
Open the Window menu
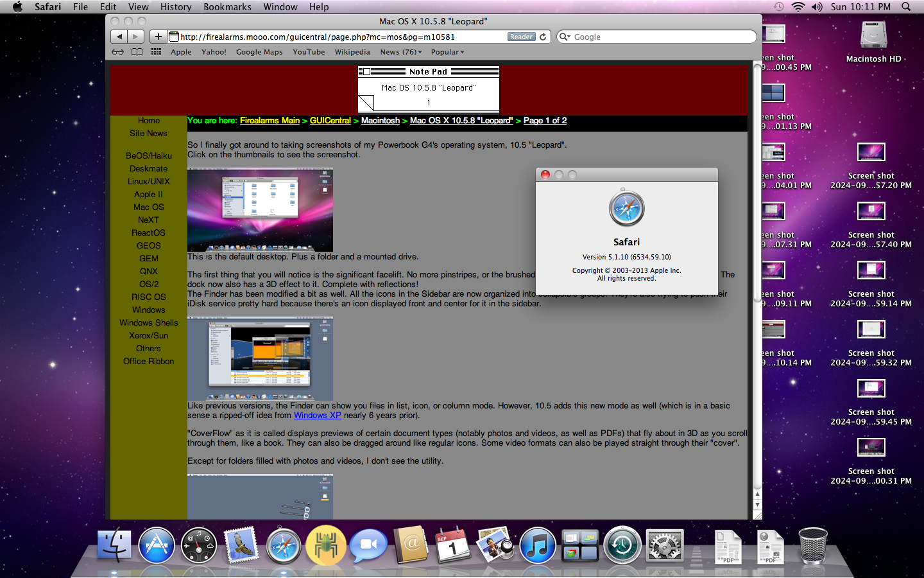pos(280,6)
